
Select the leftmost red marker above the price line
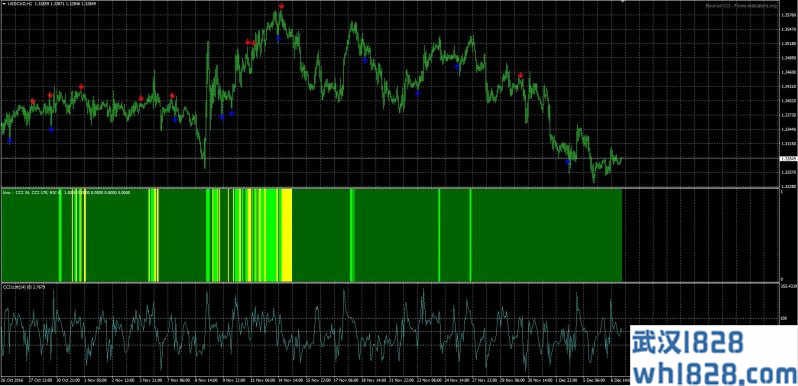[x=33, y=101]
